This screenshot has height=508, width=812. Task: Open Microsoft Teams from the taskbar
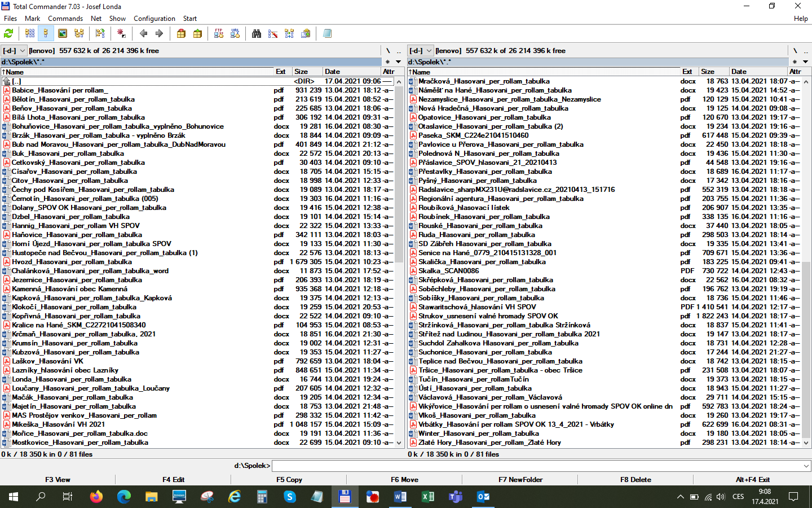[456, 497]
